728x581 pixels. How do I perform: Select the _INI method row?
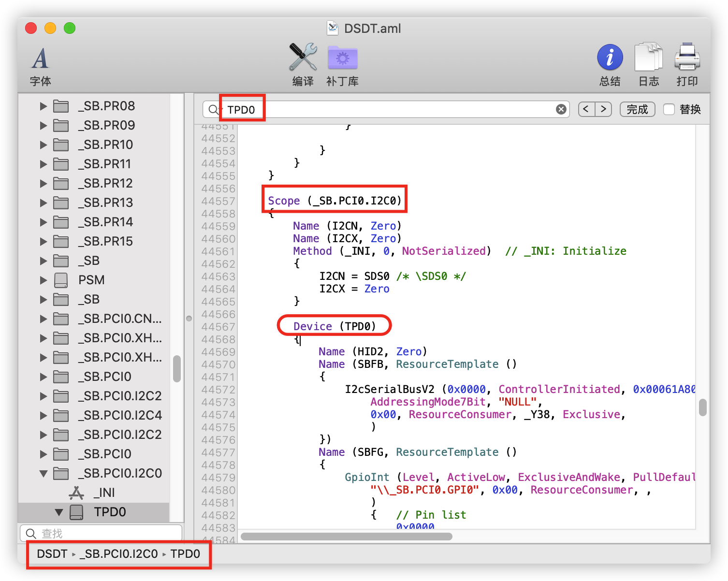point(94,493)
